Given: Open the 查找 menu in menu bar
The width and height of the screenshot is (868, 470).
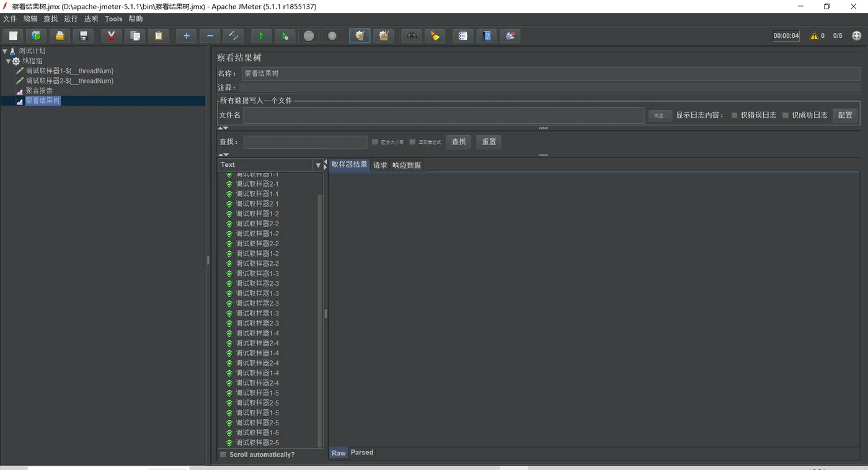Looking at the screenshot, I should coord(50,19).
